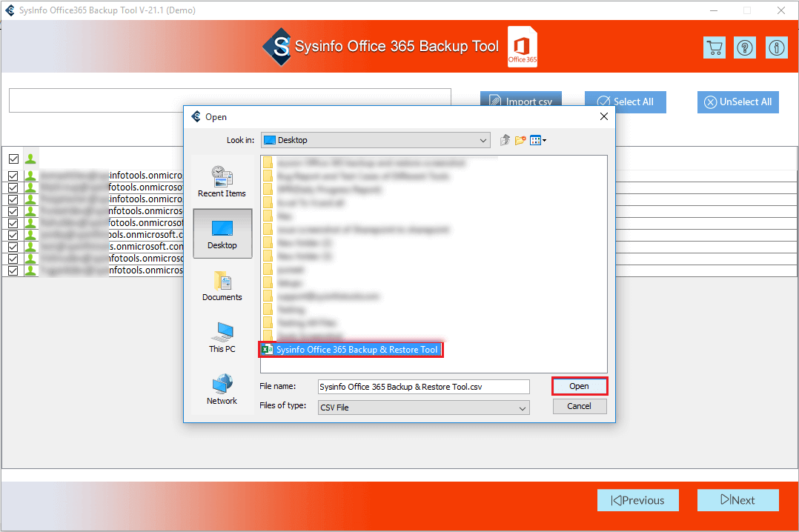Expand the Files of type CSV dropdown
This screenshot has height=532, width=799.
(x=523, y=408)
